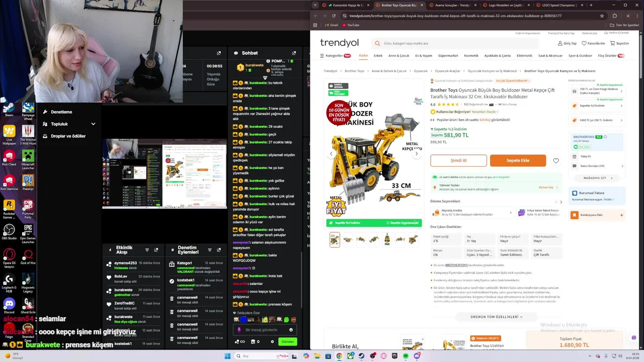Select the fifth product thumbnail, vertical excavator
Viewport: 644px width, 362px height.
[387, 239]
